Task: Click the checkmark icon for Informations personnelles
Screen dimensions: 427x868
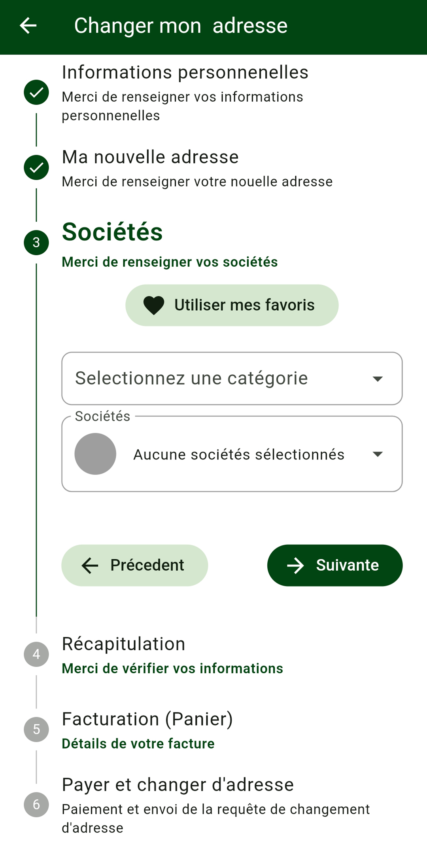Action: [36, 92]
